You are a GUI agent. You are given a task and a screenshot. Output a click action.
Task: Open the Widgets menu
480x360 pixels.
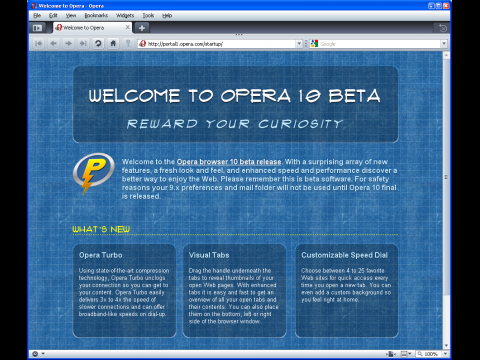125,15
